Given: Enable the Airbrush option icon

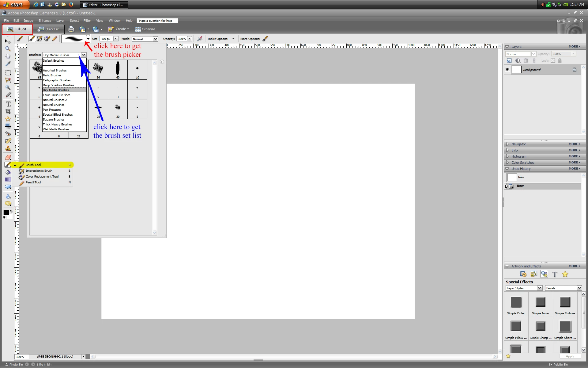Looking at the screenshot, I should point(200,39).
